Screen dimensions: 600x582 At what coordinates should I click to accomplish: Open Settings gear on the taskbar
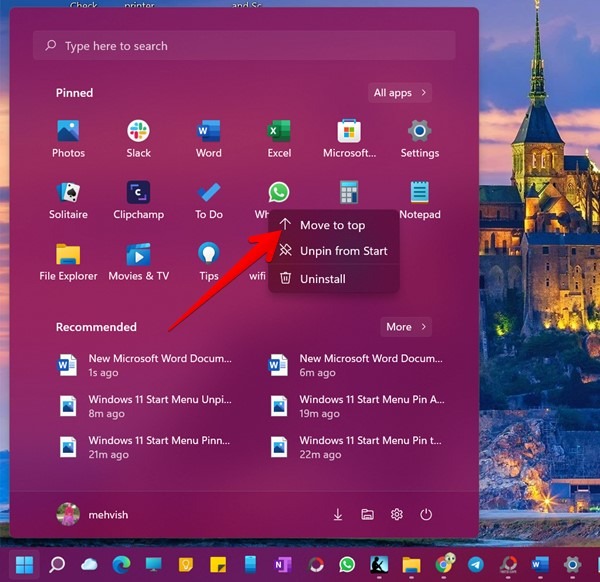572,565
